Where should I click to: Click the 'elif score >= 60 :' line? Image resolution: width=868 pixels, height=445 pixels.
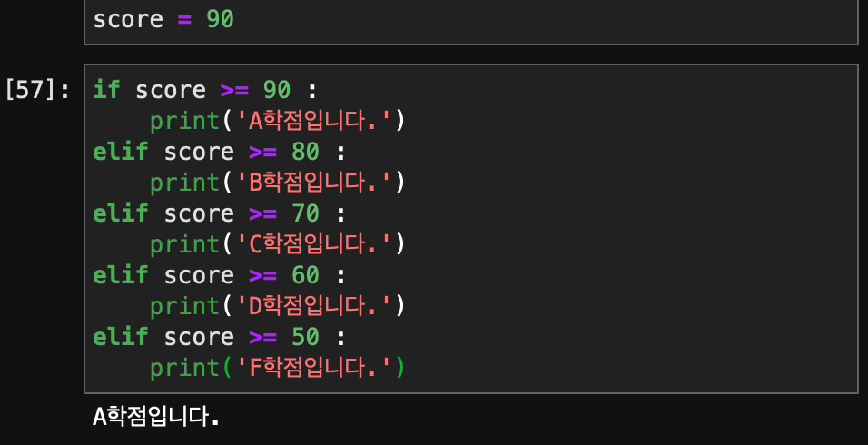(219, 275)
